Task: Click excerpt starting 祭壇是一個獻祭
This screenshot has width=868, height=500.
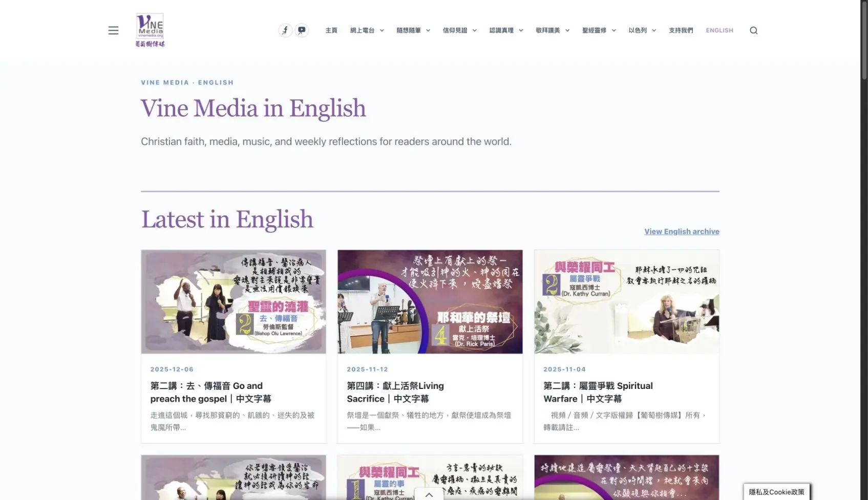Action: click(429, 421)
